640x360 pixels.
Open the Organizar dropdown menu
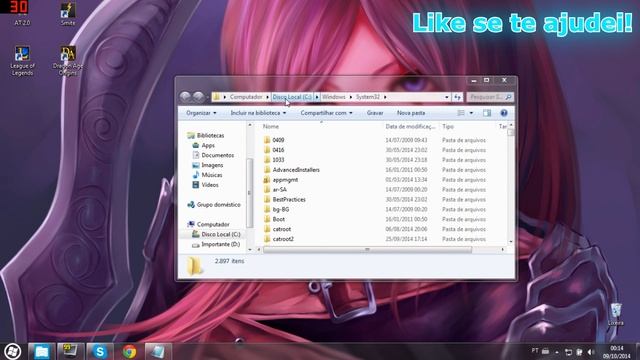(x=201, y=113)
